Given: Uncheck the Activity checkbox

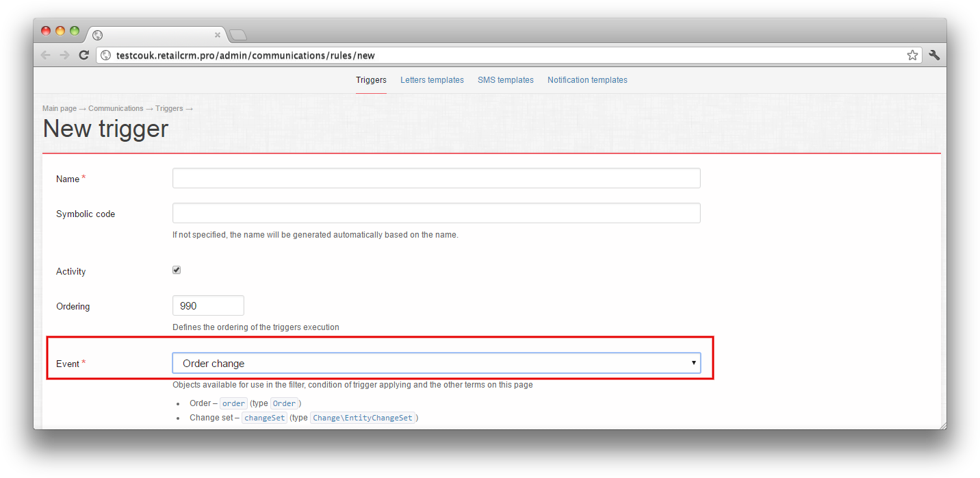Looking at the screenshot, I should point(177,271).
